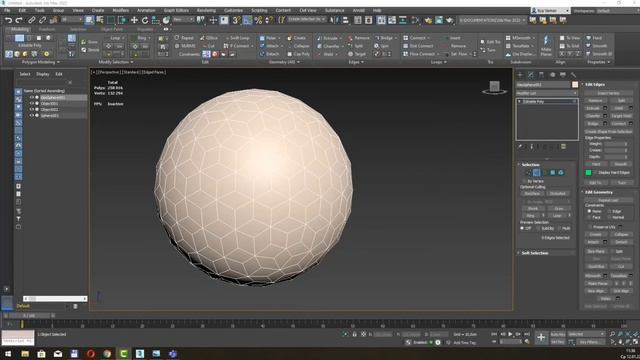Click the ViewCube in the viewport

[494, 87]
